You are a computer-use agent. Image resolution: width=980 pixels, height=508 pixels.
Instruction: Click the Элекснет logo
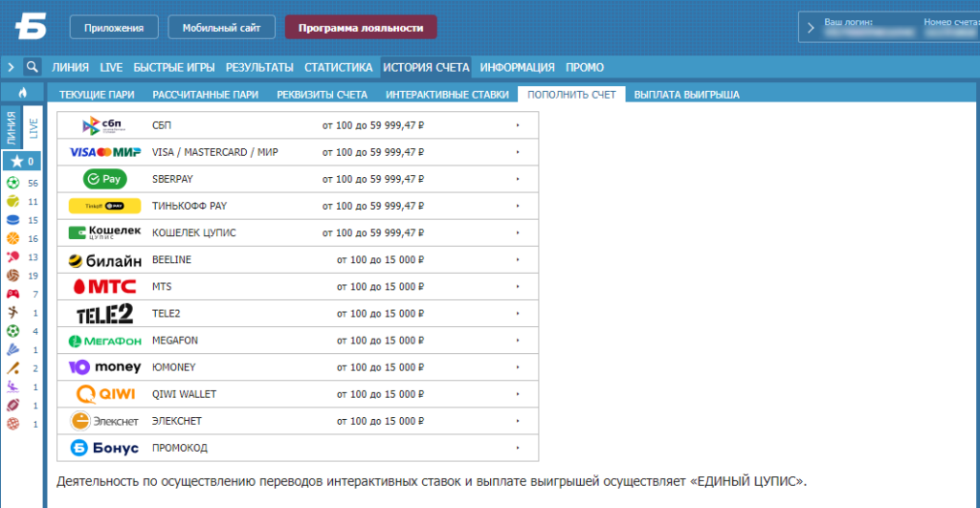tap(103, 421)
